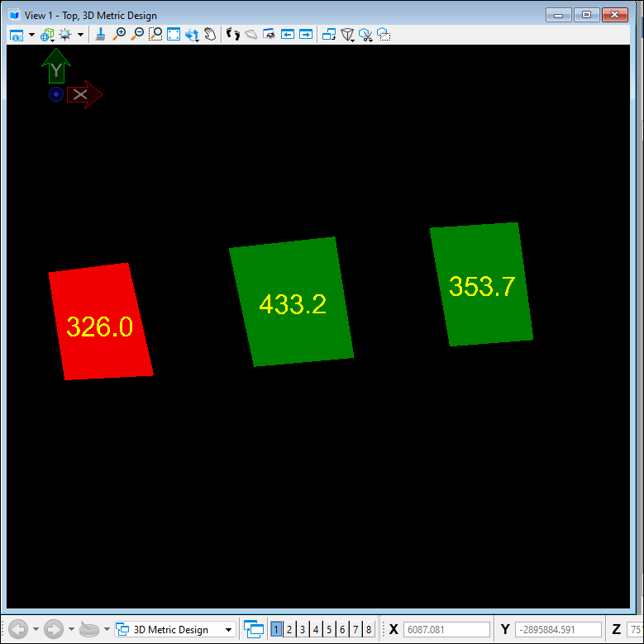Screen dimensions: 644x644
Task: Toggle view window 8
Action: (x=369, y=629)
